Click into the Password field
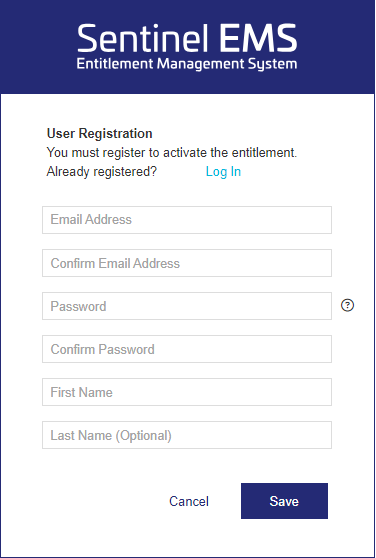 pos(187,306)
